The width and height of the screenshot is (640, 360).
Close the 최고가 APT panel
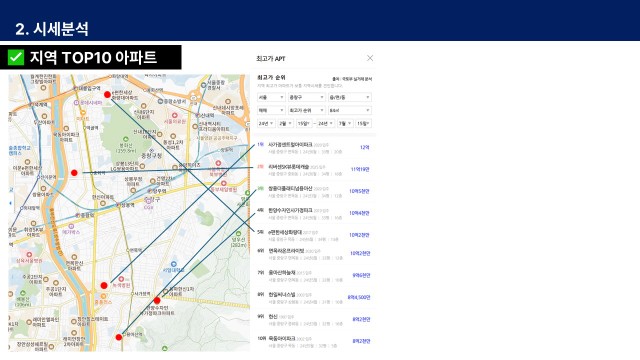[x=370, y=58]
